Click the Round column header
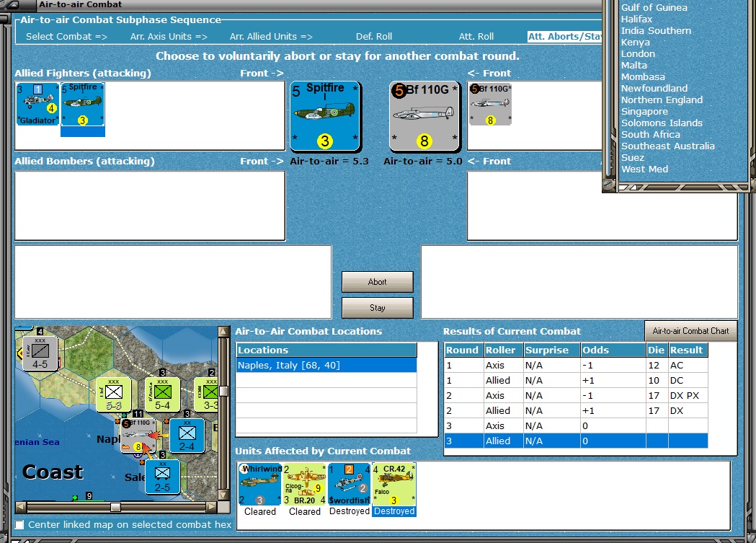756x543 pixels. (x=463, y=350)
